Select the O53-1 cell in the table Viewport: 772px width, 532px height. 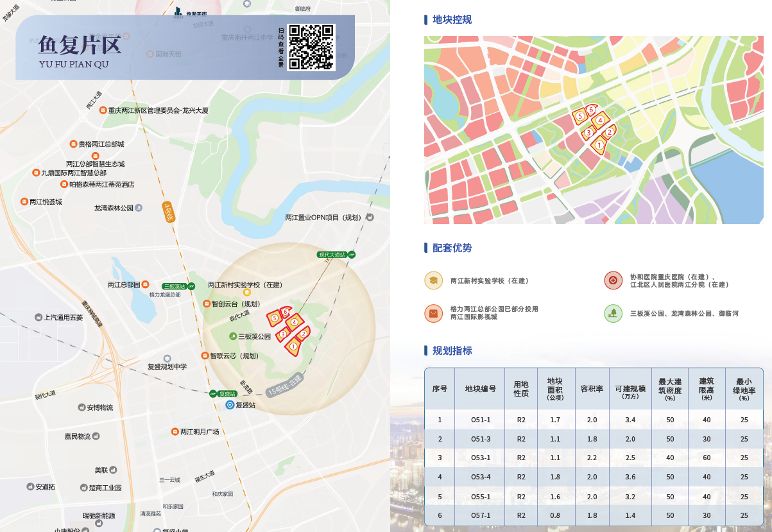481,458
